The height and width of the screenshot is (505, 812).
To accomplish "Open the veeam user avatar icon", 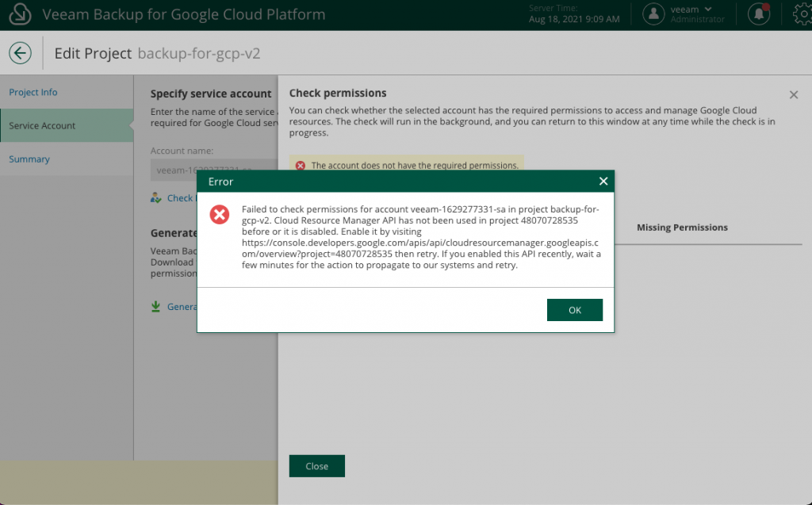I will pos(653,14).
